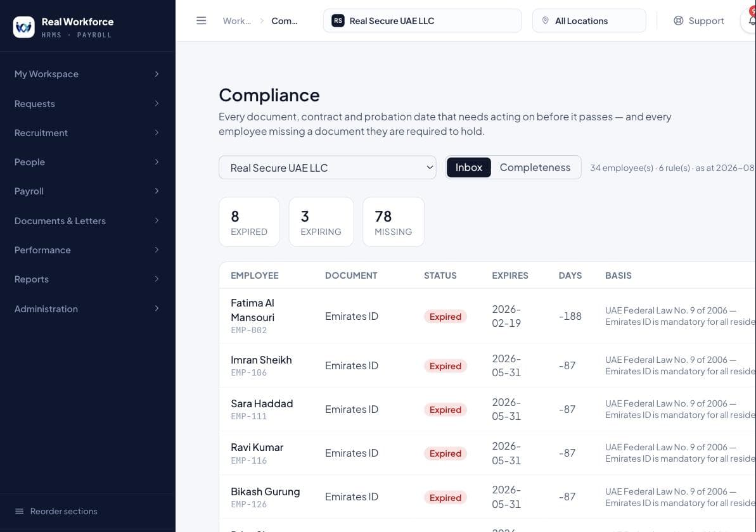
Task: Click the DAYS column header
Action: [x=570, y=275]
